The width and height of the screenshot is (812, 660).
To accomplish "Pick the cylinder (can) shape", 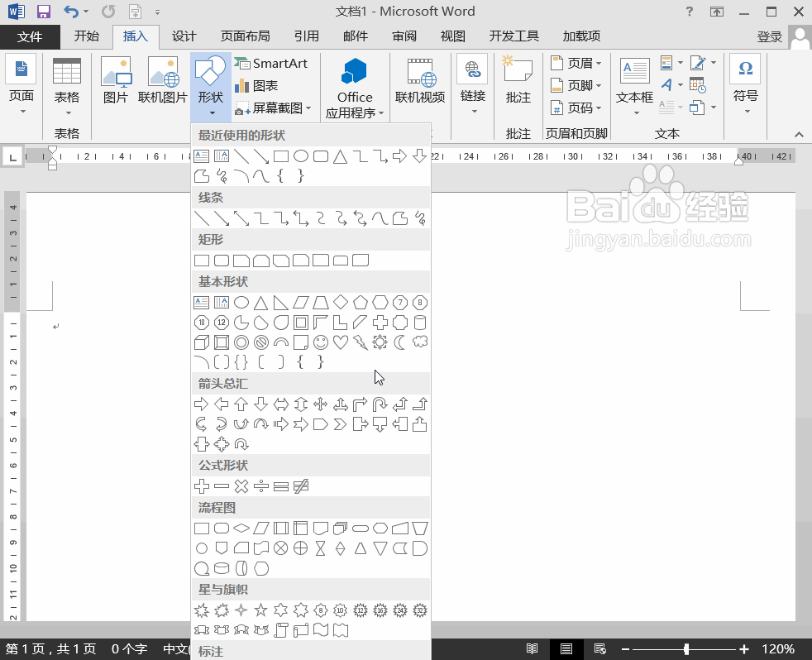I will 420,323.
